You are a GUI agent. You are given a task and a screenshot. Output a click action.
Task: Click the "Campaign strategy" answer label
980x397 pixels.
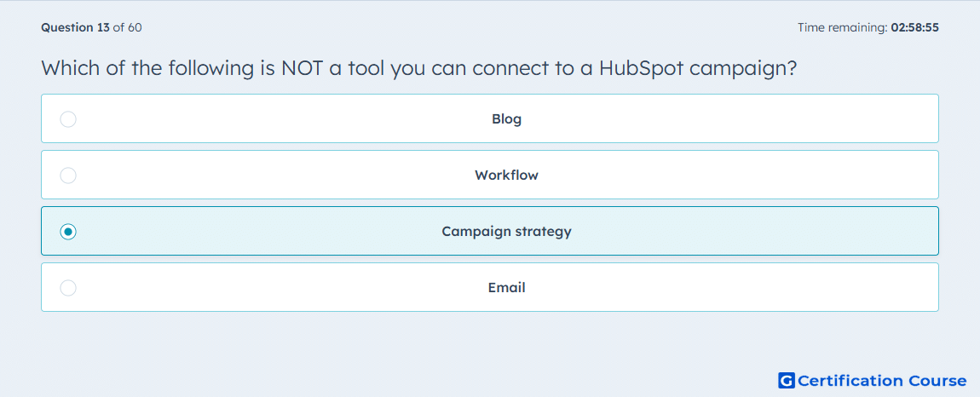coord(506,232)
